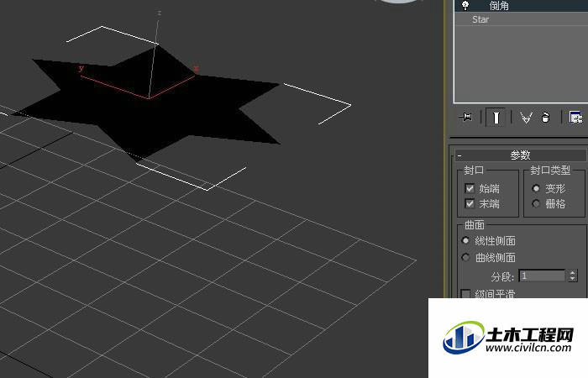
Task: Decrease 分段 value with spinner down arrow
Action: click(572, 279)
